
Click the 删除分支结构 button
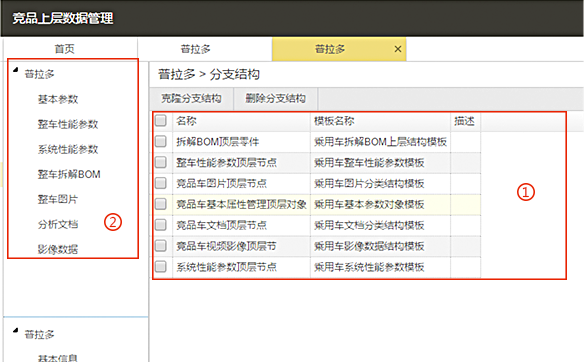pos(276,98)
